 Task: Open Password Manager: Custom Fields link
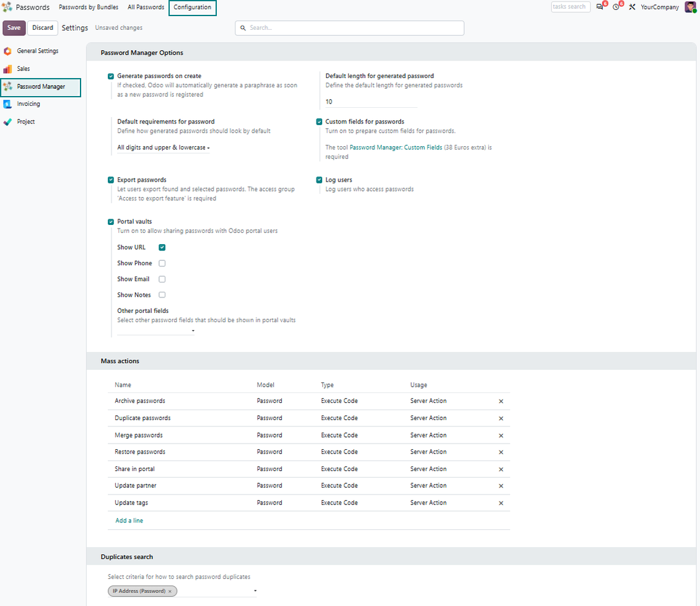pos(396,147)
